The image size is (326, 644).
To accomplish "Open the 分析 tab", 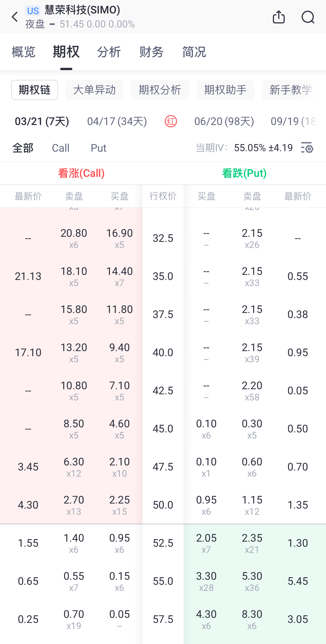I will point(109,52).
